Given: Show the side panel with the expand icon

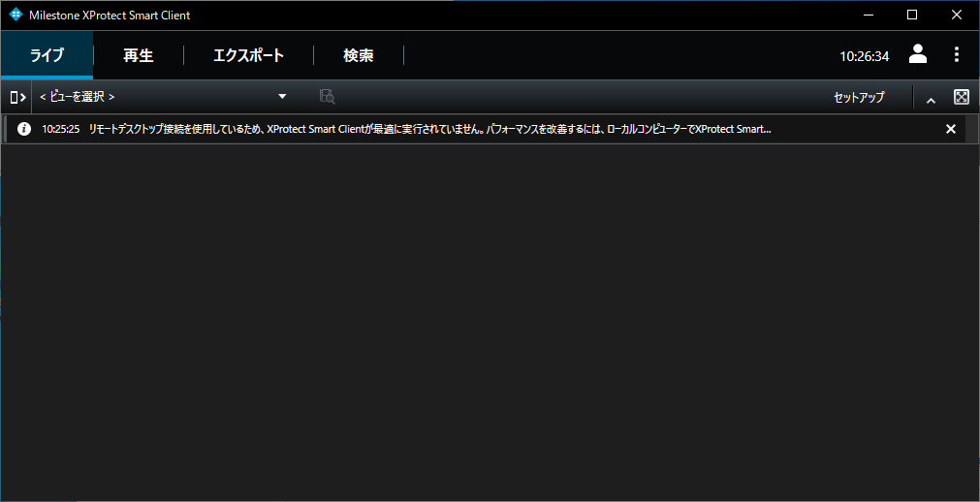Looking at the screenshot, I should (17, 97).
